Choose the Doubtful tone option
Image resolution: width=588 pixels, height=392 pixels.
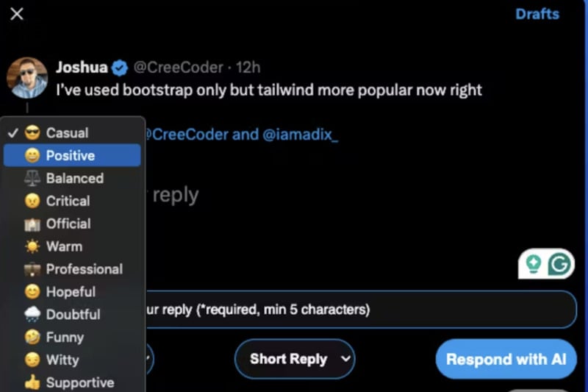(x=73, y=315)
